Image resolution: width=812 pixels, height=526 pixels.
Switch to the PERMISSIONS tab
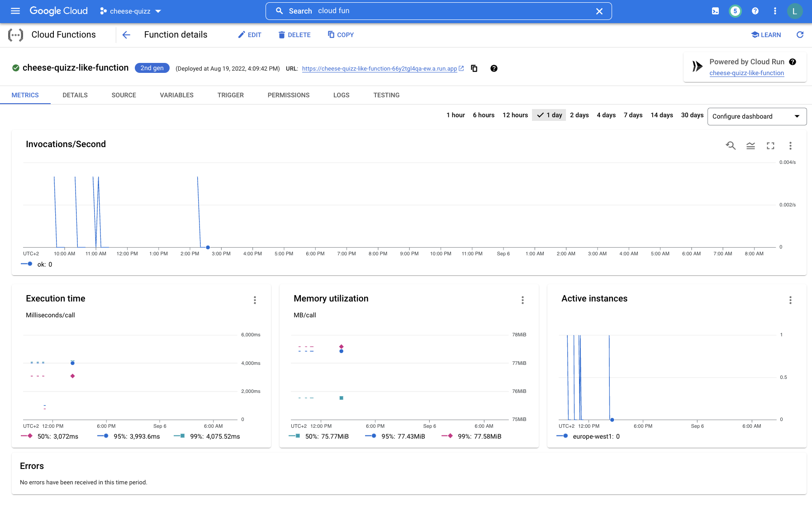289,95
